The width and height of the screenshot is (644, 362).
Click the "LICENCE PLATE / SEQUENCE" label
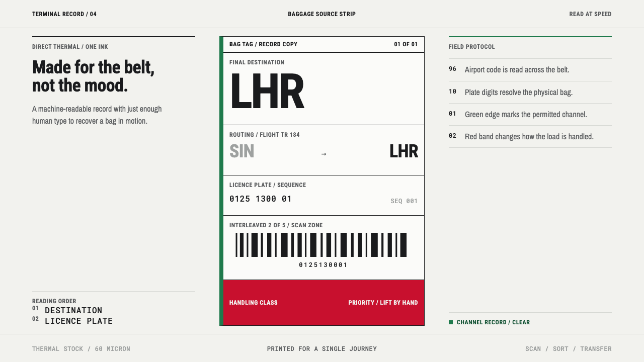[268, 185]
